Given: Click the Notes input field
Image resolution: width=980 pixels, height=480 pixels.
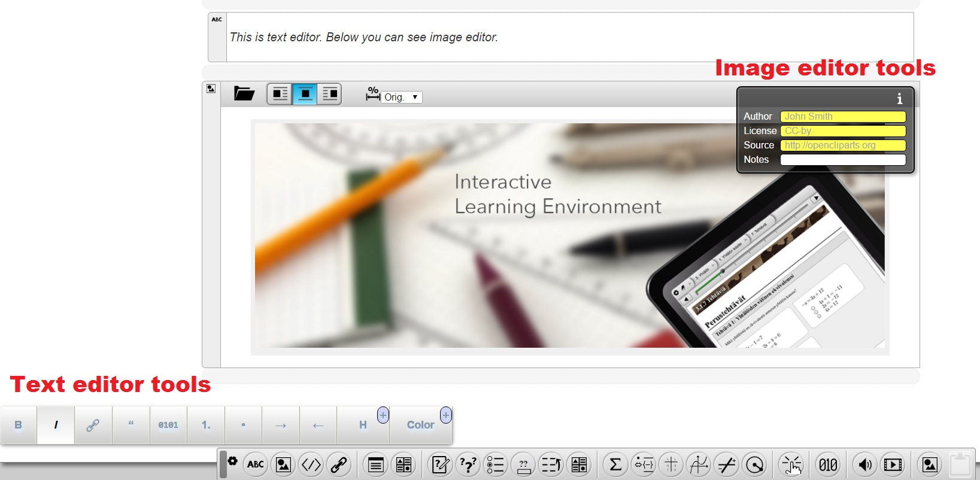Looking at the screenshot, I should pos(843,160).
